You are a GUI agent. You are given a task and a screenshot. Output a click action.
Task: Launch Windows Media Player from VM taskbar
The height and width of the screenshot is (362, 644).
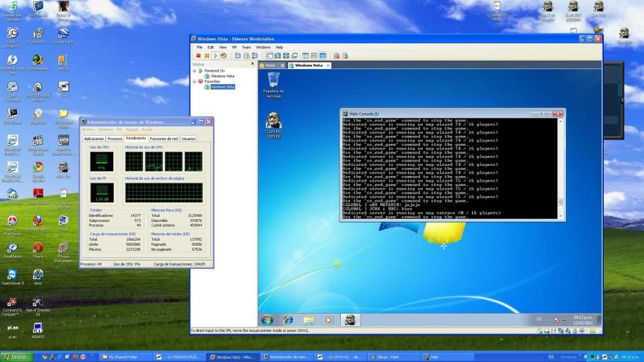point(328,320)
